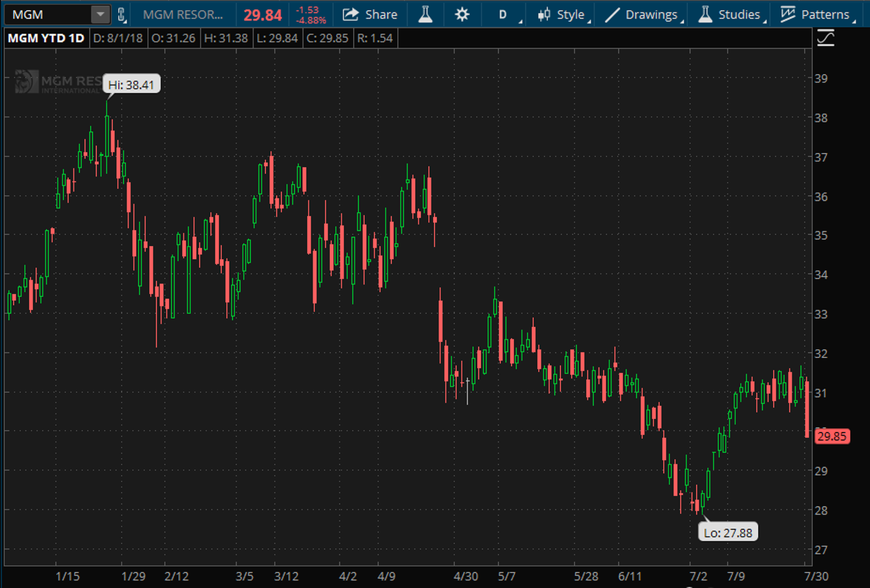
Task: Open the flask icon next to Share
Action: (426, 14)
